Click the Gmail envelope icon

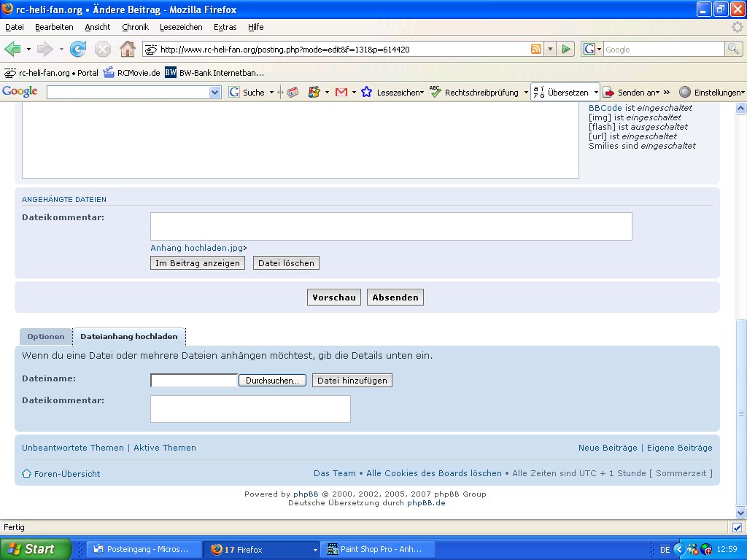point(341,93)
